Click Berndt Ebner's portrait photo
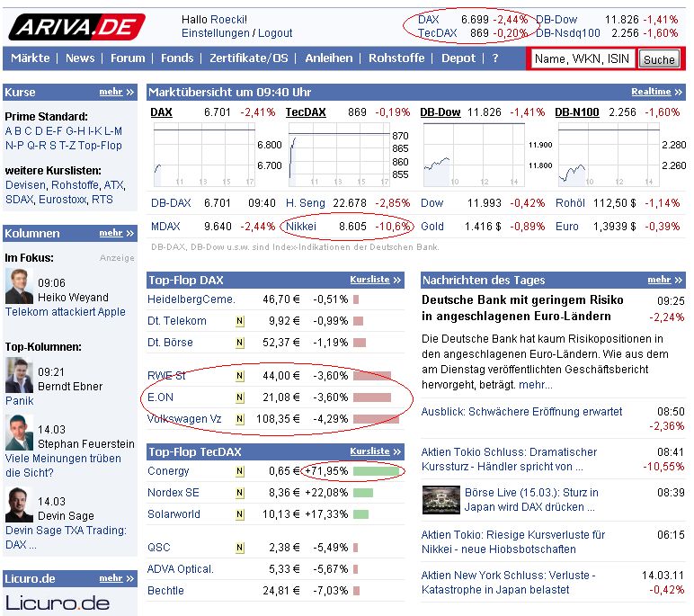The image size is (694, 616). tap(19, 375)
